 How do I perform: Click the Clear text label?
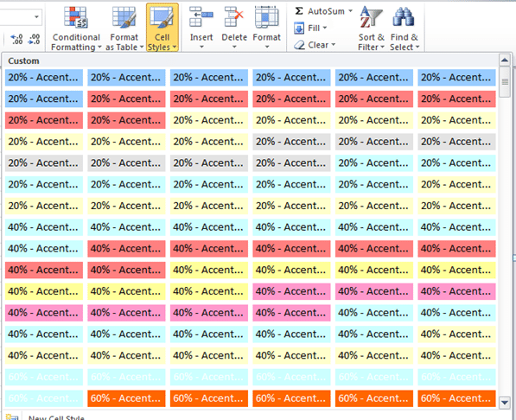coord(318,45)
